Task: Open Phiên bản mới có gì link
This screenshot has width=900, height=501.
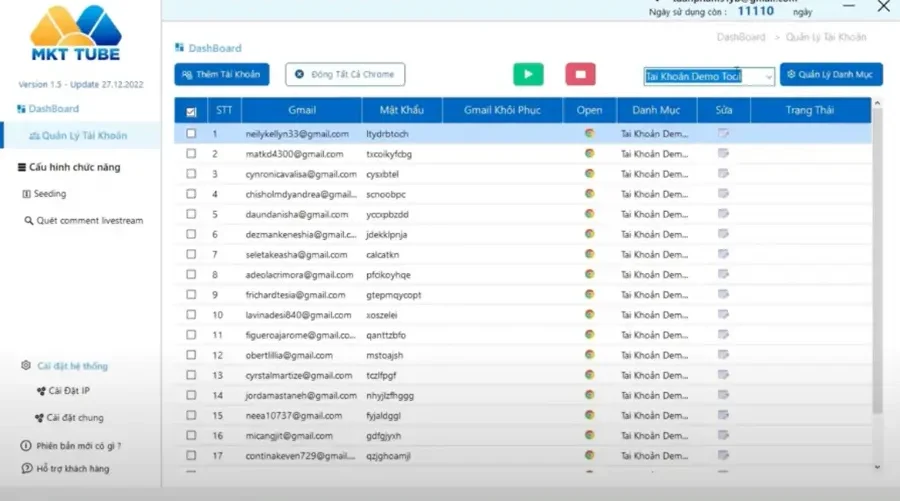Action: click(x=71, y=446)
